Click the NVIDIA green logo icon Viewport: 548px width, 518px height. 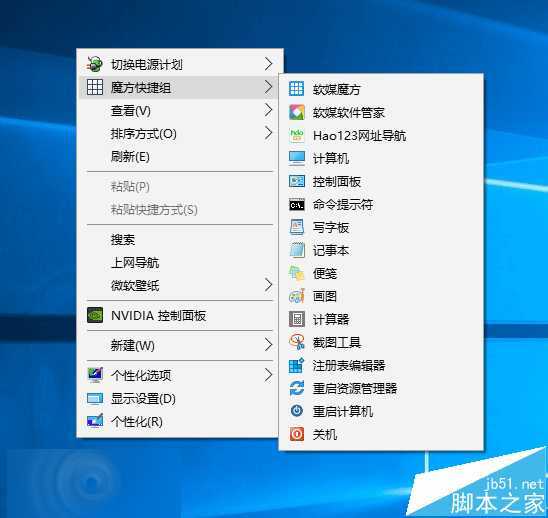[x=95, y=315]
